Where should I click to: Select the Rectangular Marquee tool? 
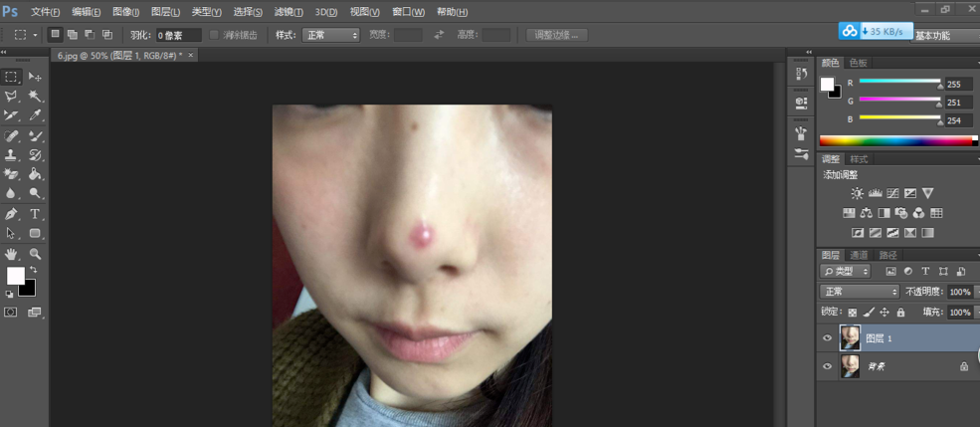point(12,77)
